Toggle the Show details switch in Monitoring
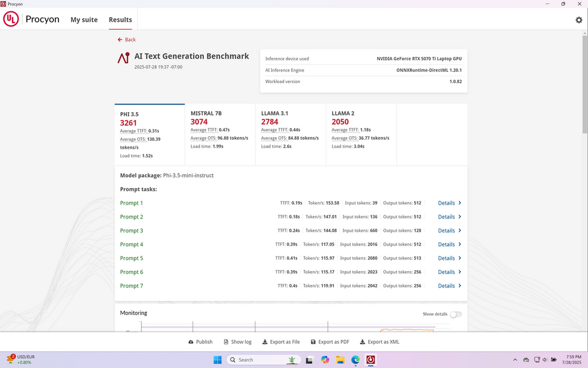The image size is (588, 368). 455,315
